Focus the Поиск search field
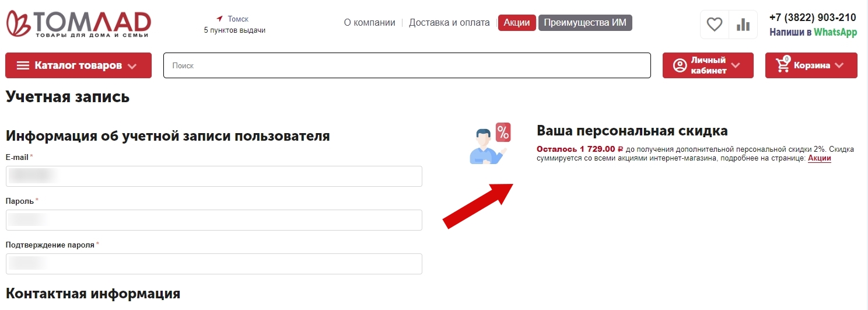868x310 pixels. [x=407, y=65]
